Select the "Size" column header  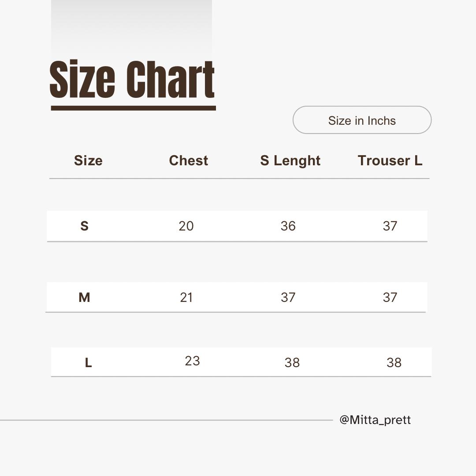pyautogui.click(x=88, y=160)
